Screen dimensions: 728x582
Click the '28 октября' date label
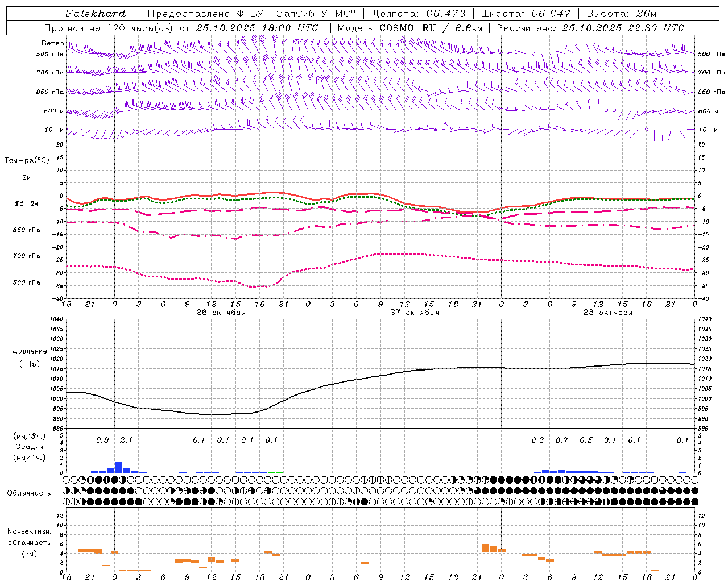[607, 313]
